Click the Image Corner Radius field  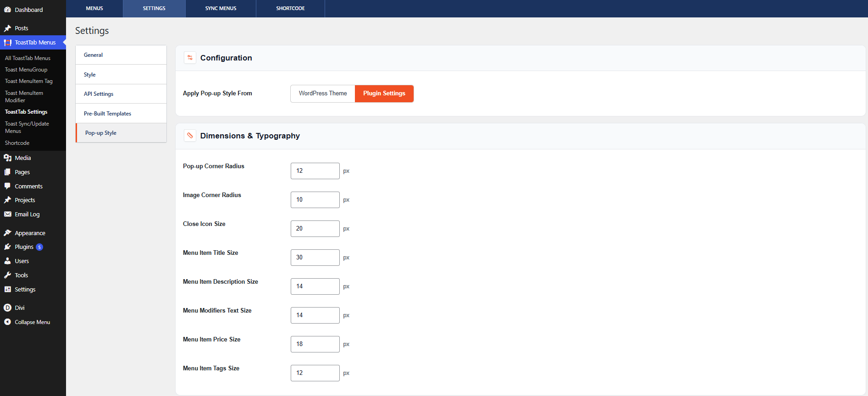coord(315,200)
